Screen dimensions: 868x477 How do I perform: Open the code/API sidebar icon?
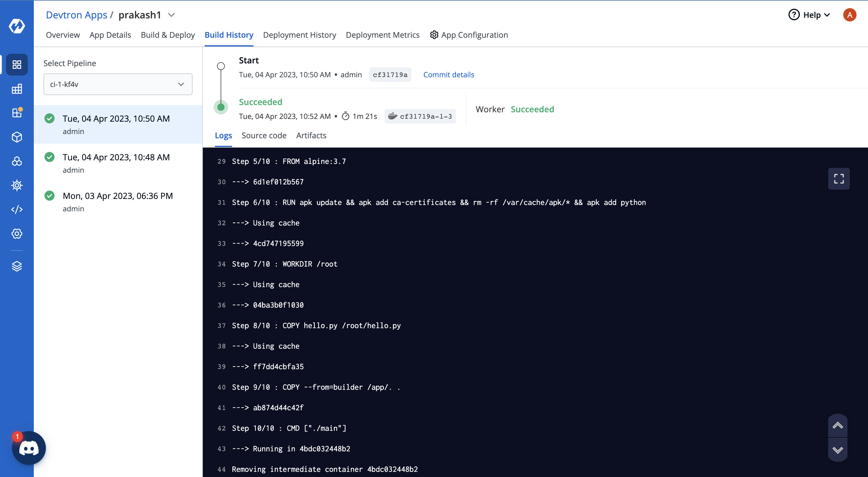[x=17, y=209]
